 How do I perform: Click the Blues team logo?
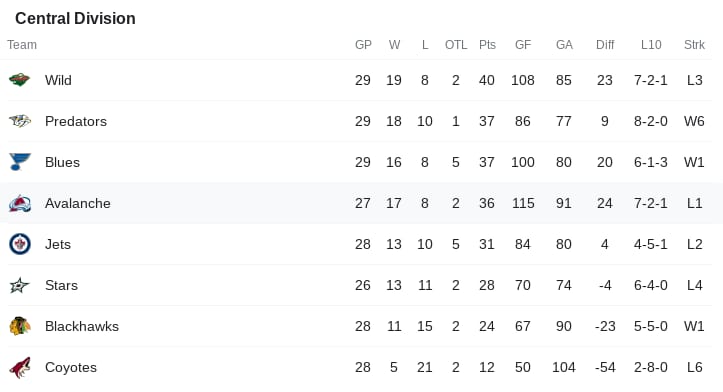20,162
